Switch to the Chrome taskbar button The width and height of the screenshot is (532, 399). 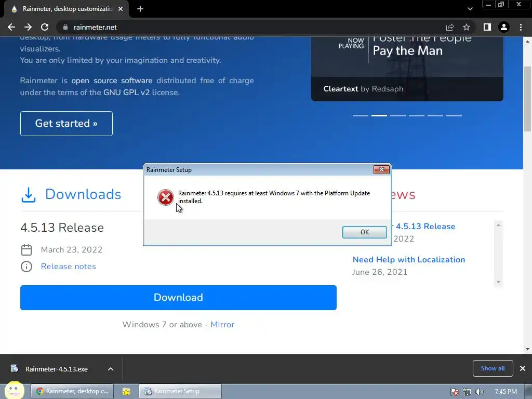(x=72, y=391)
